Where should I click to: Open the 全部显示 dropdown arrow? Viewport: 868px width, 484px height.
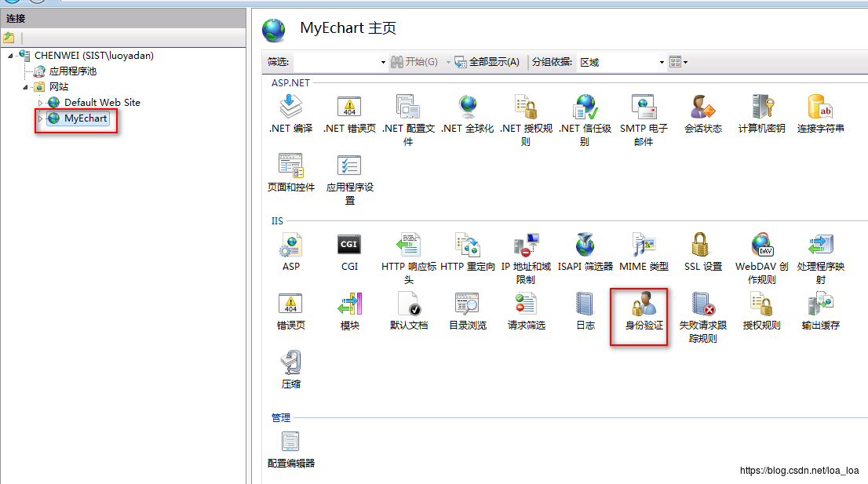(448, 63)
